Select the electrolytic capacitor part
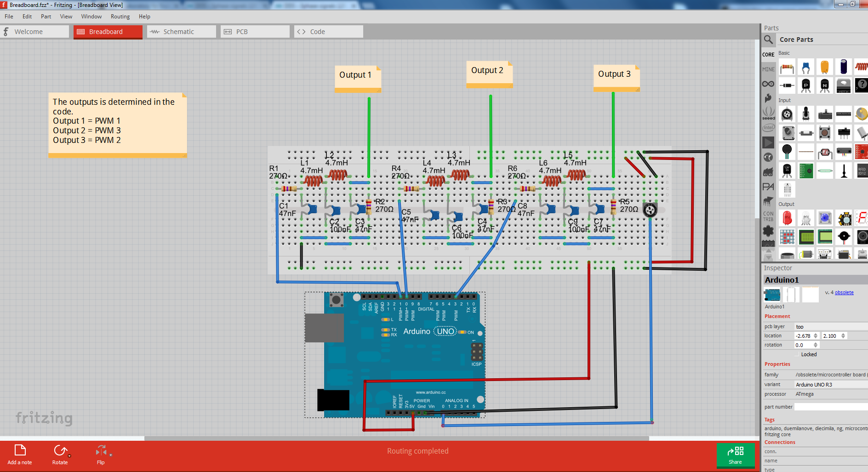 844,67
